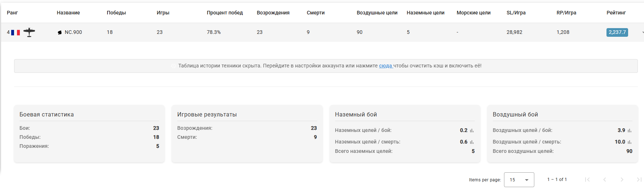Open chart for Наземных целей / смерть

click(x=472, y=142)
